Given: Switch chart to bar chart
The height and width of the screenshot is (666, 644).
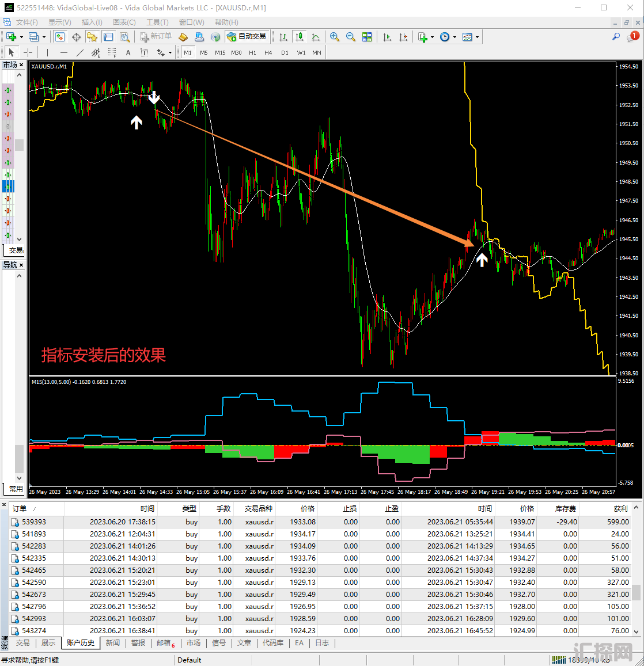Looking at the screenshot, I should pos(283,37).
